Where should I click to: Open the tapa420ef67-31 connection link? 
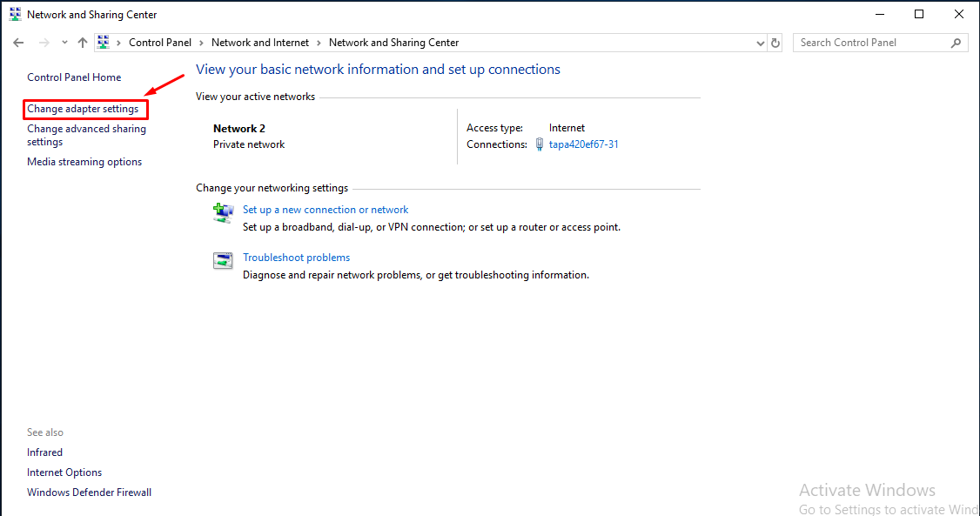click(x=584, y=144)
